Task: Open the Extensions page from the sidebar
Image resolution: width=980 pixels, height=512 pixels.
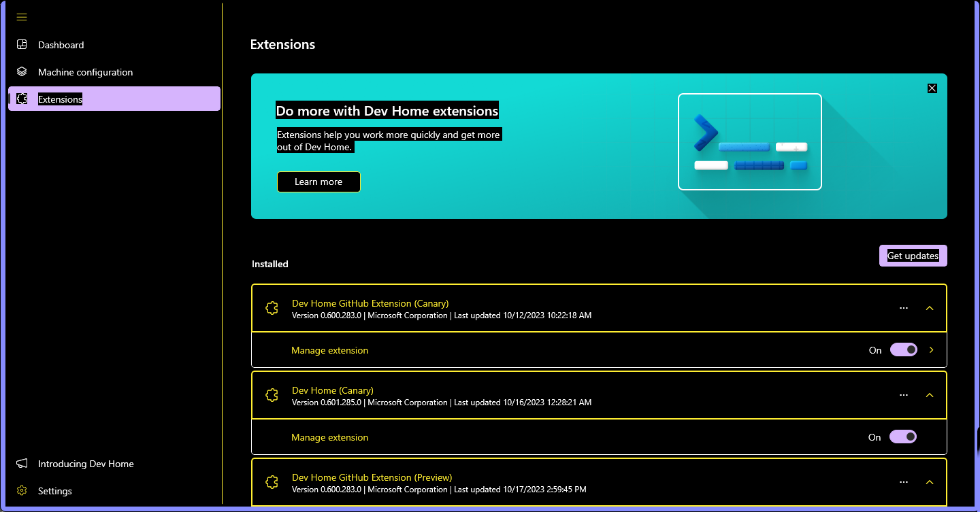Action: click(60, 98)
